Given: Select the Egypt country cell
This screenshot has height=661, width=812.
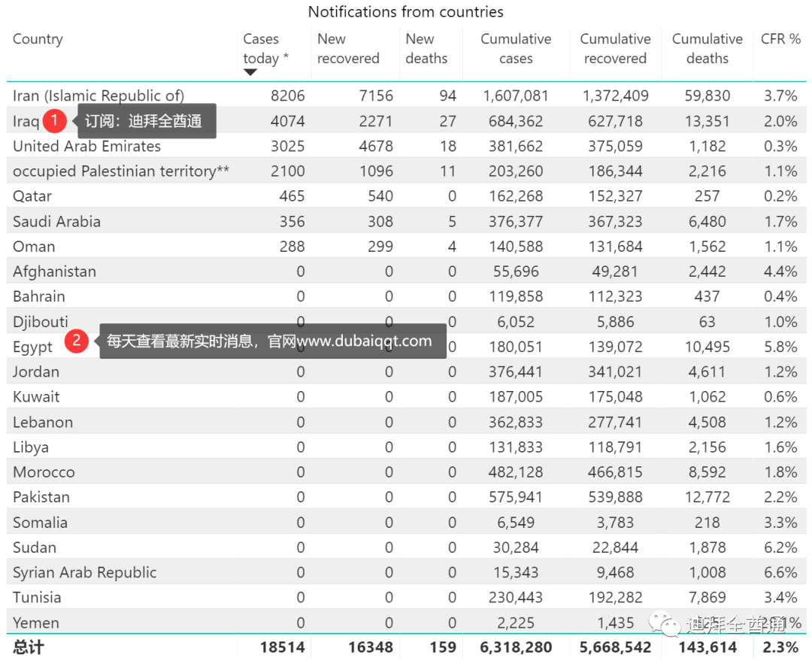Looking at the screenshot, I should pyautogui.click(x=32, y=347).
